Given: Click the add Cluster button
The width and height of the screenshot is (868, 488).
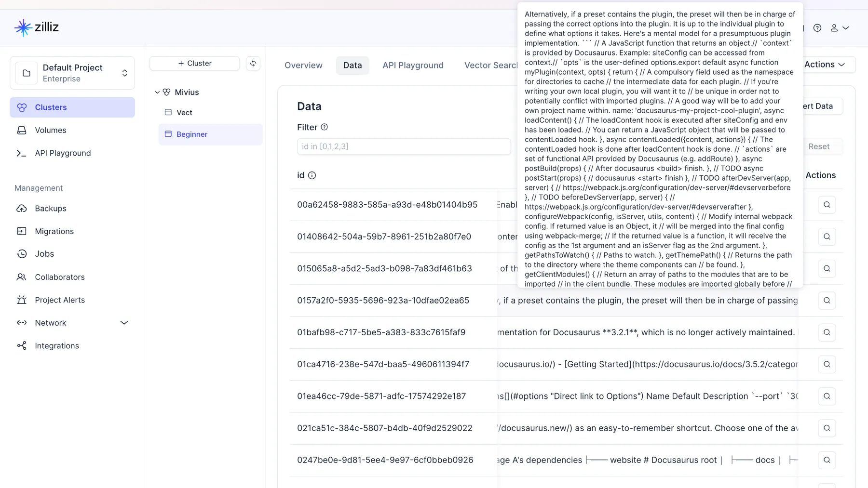Looking at the screenshot, I should pyautogui.click(x=195, y=64).
